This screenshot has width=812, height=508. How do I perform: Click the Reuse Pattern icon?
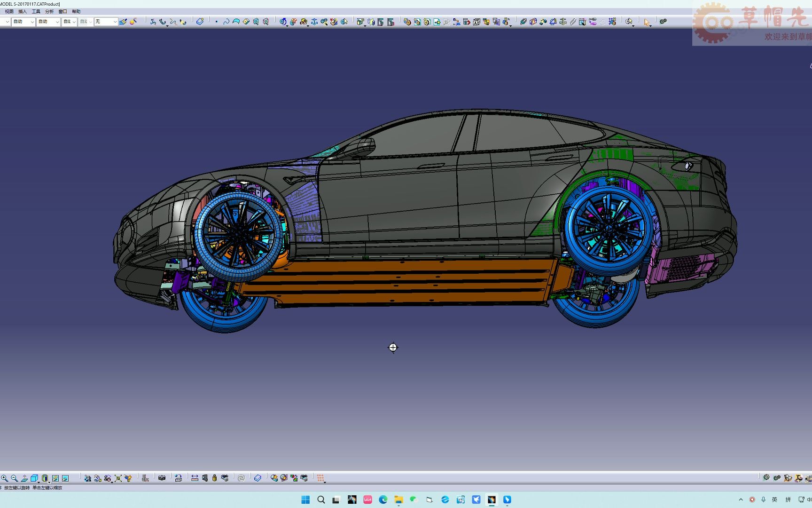612,22
